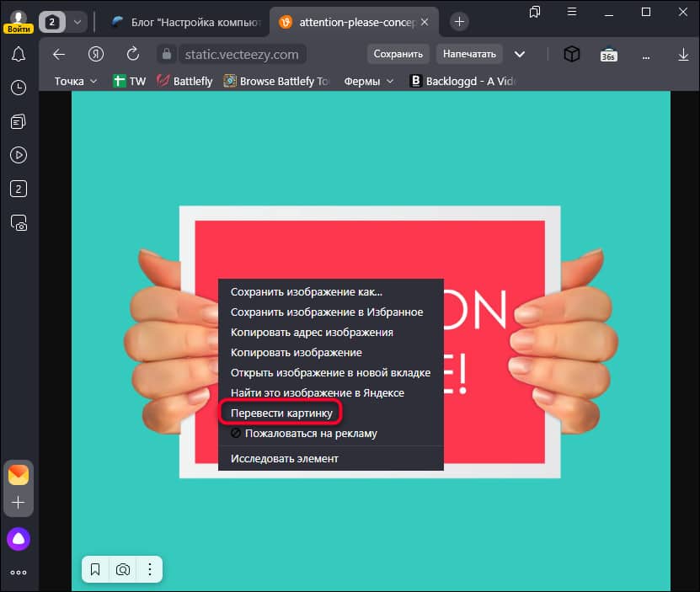The width and height of the screenshot is (700, 592).
Task: Open the 3D cube extension icon
Action: tap(571, 55)
